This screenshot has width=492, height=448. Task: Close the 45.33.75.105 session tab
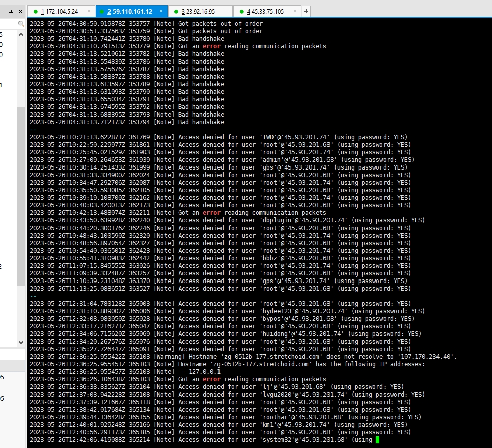pos(295,11)
